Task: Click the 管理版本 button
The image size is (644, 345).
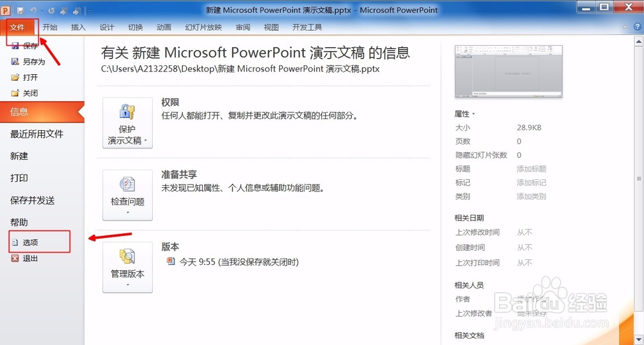Action: point(128,267)
